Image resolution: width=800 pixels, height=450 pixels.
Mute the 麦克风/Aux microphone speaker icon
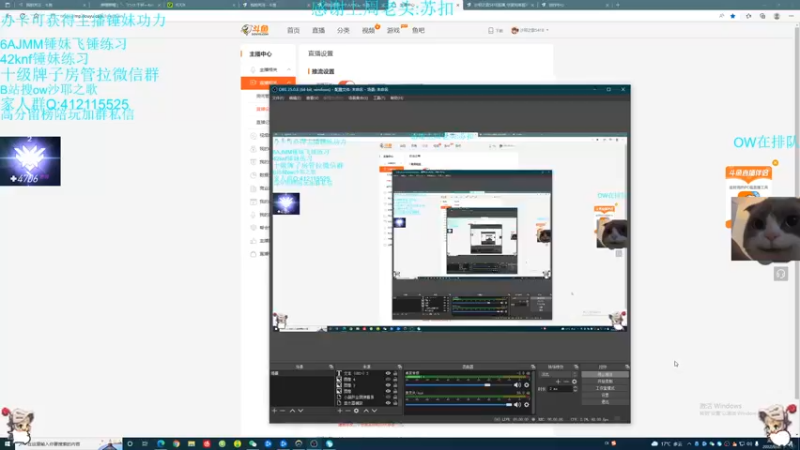coord(517,405)
